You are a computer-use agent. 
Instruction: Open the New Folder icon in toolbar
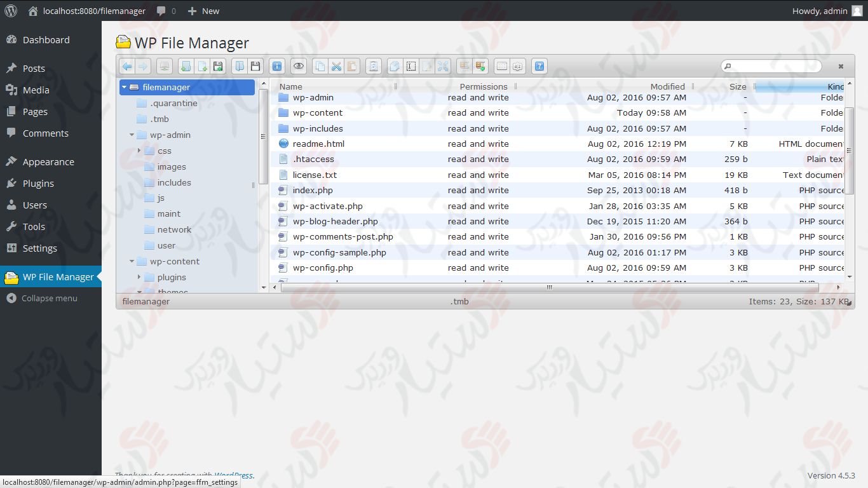click(185, 65)
